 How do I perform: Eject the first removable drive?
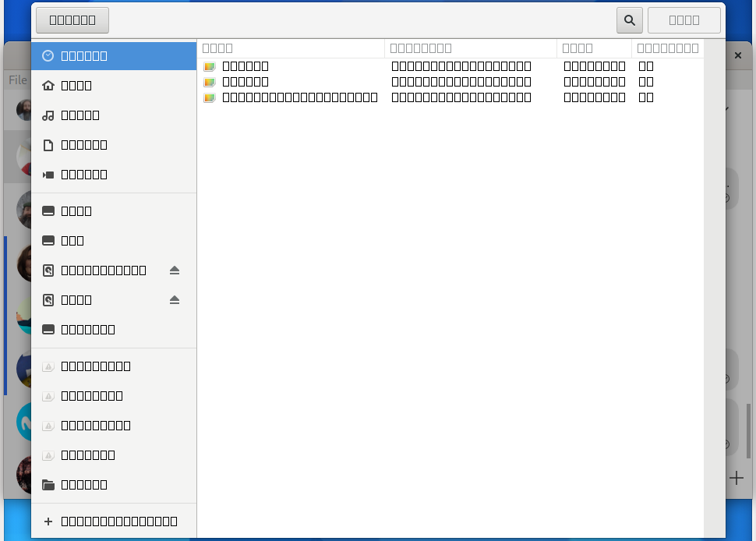[175, 270]
